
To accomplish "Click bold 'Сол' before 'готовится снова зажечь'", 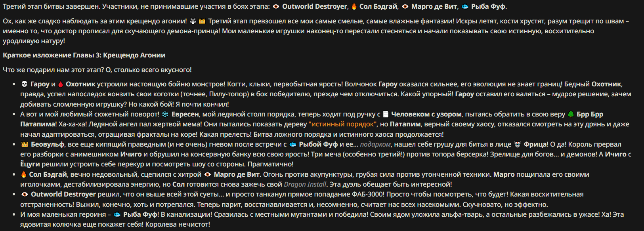I will coord(178,184).
